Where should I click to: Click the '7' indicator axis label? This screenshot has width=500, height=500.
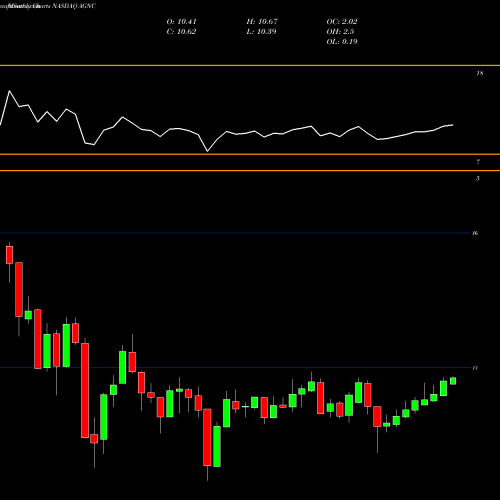click(478, 162)
